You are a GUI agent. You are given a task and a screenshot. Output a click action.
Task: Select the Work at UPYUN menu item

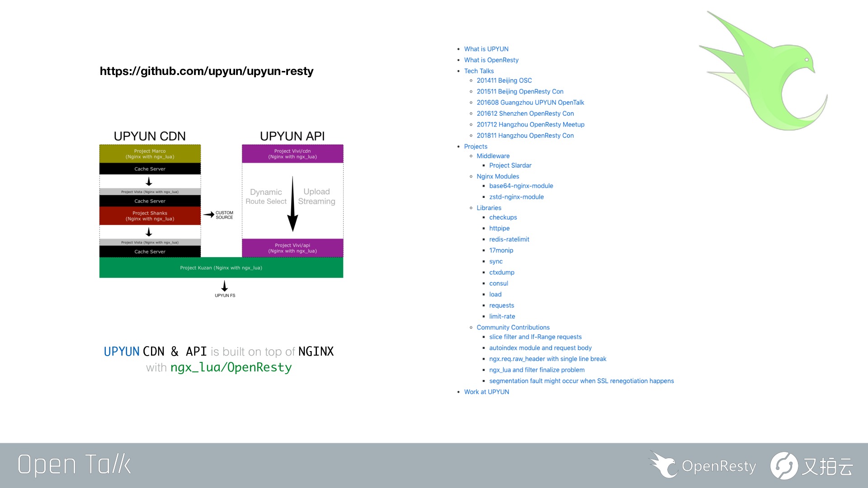[x=486, y=391]
